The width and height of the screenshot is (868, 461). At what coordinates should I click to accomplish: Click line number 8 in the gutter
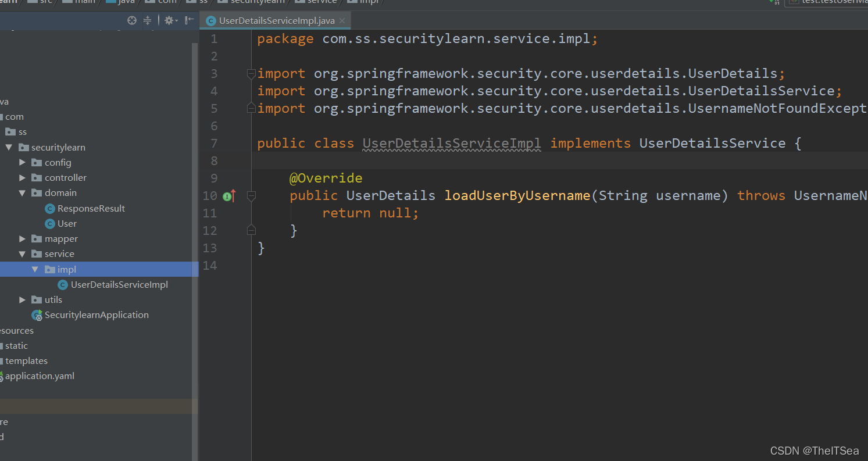214,161
